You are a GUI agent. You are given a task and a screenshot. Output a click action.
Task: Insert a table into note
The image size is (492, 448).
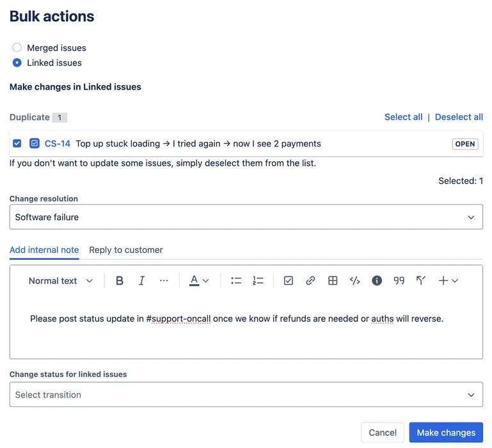[333, 281]
